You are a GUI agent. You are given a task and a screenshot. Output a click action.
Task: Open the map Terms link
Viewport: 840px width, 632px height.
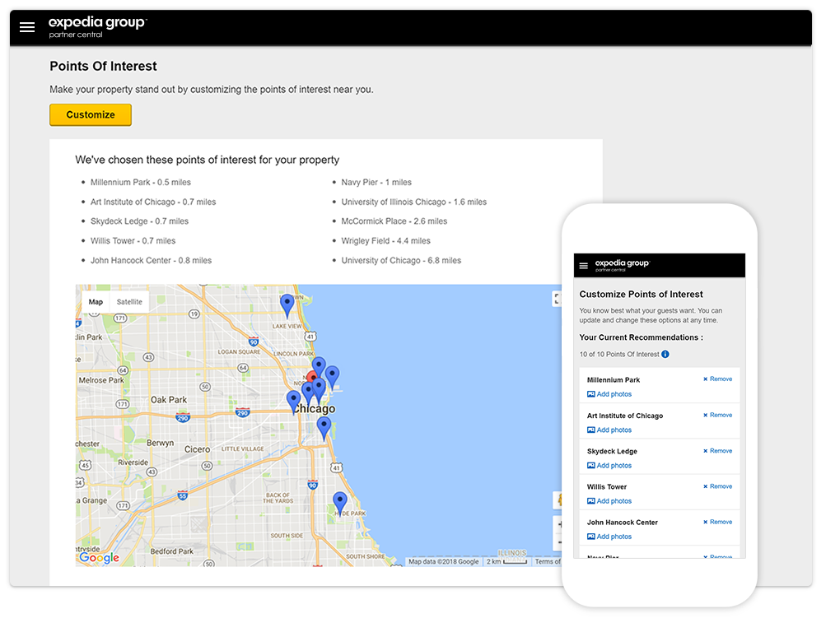[548, 561]
